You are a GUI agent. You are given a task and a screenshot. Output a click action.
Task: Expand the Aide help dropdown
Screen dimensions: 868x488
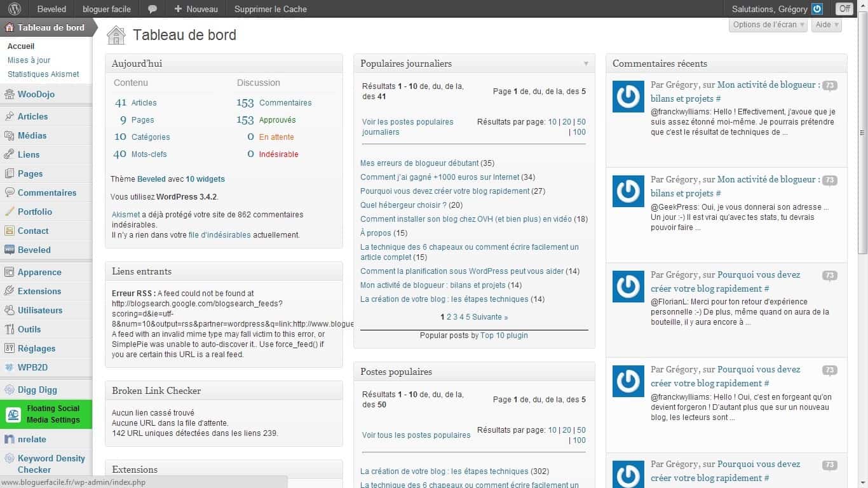pos(826,25)
